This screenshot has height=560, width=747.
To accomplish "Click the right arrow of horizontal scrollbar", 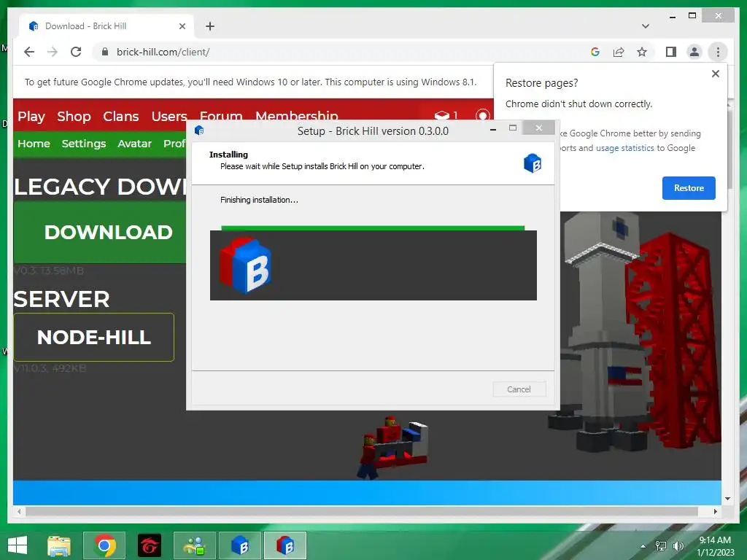I will pos(715,511).
